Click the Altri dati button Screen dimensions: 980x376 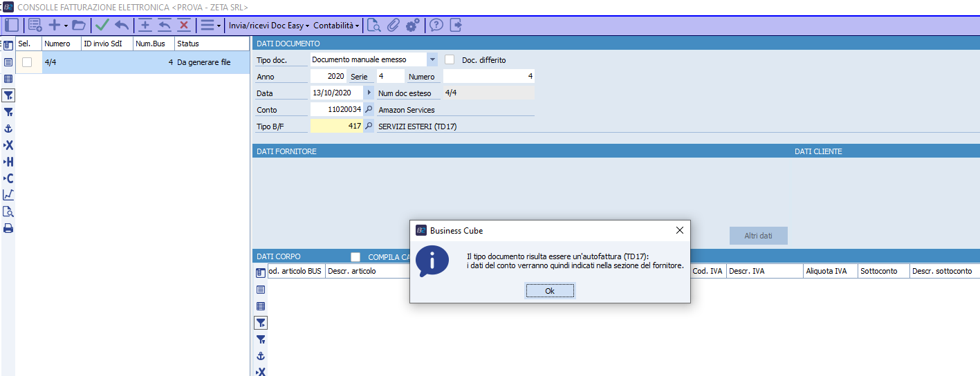tap(758, 236)
